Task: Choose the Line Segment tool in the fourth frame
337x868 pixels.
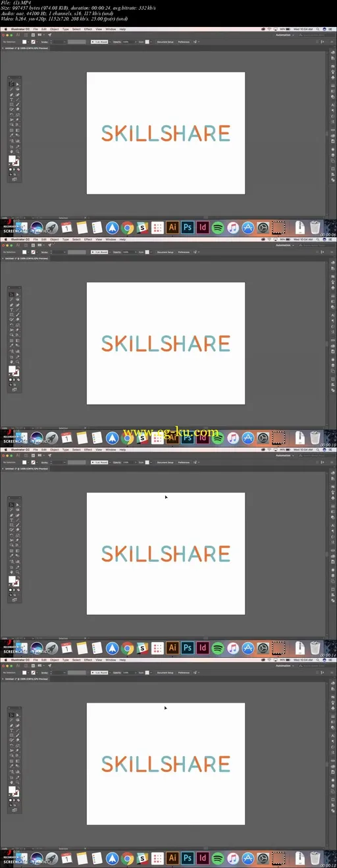Action: [18, 730]
